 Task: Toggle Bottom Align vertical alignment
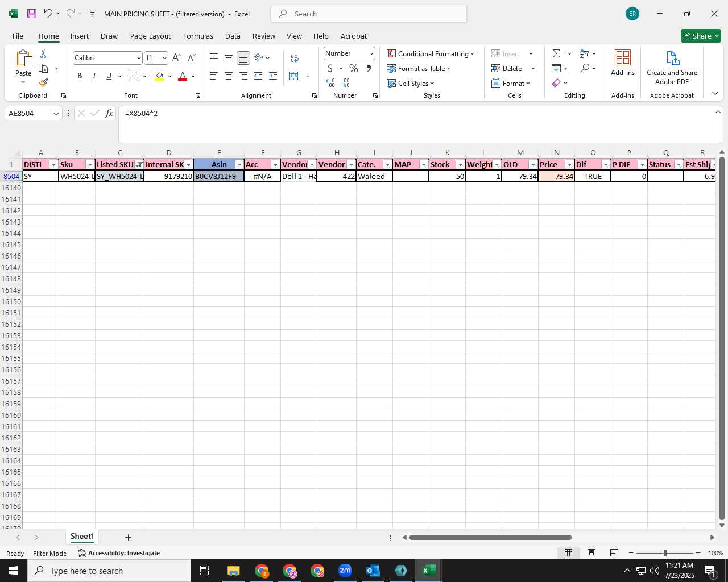(x=243, y=58)
